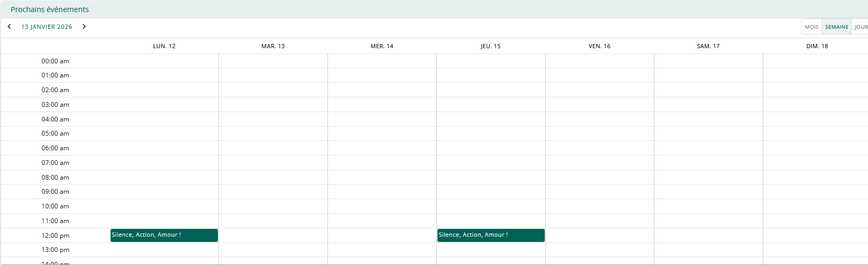Click the 13 JANVIER 2026 date label
This screenshot has width=868, height=265.
pos(47,27)
